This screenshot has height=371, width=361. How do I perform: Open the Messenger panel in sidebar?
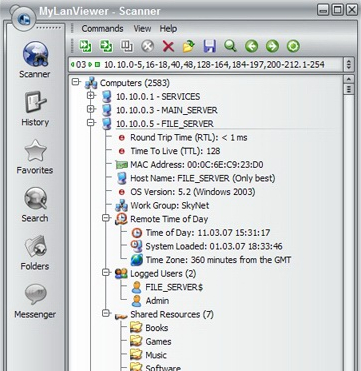[35, 301]
